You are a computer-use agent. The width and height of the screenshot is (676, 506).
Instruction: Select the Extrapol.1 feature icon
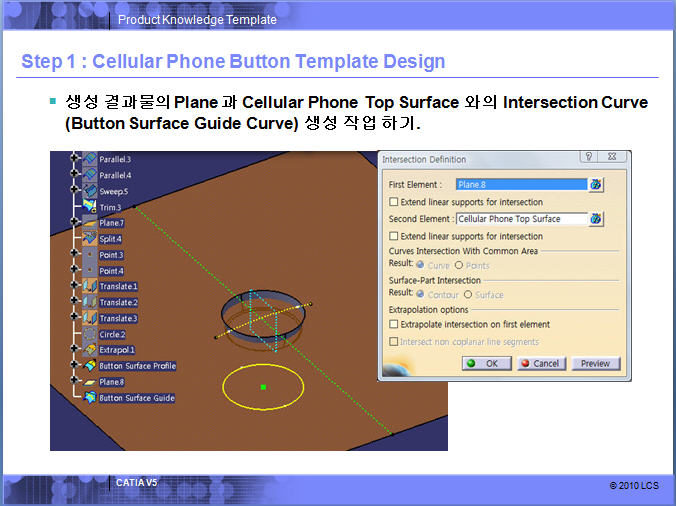90,350
